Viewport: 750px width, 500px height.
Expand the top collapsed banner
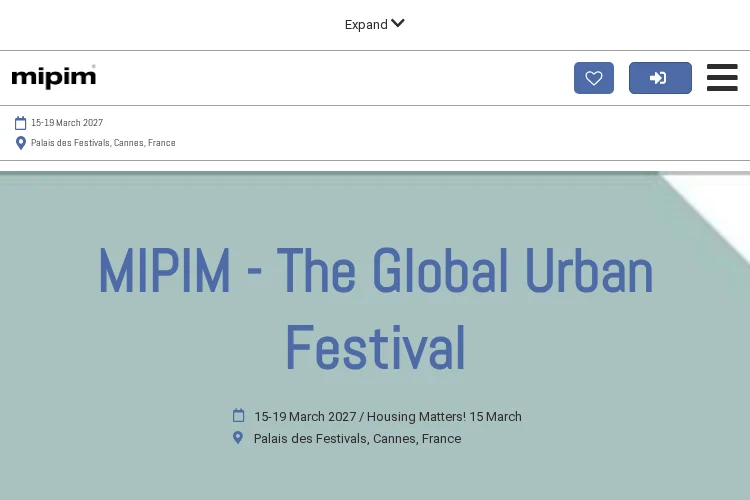pos(375,24)
